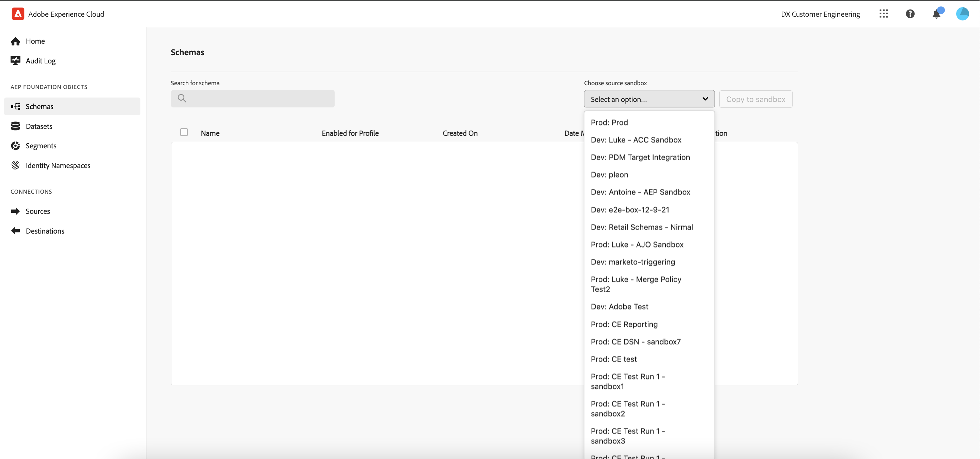Choose Prod: CE Test Run 1 - sandbox2

coord(649,409)
